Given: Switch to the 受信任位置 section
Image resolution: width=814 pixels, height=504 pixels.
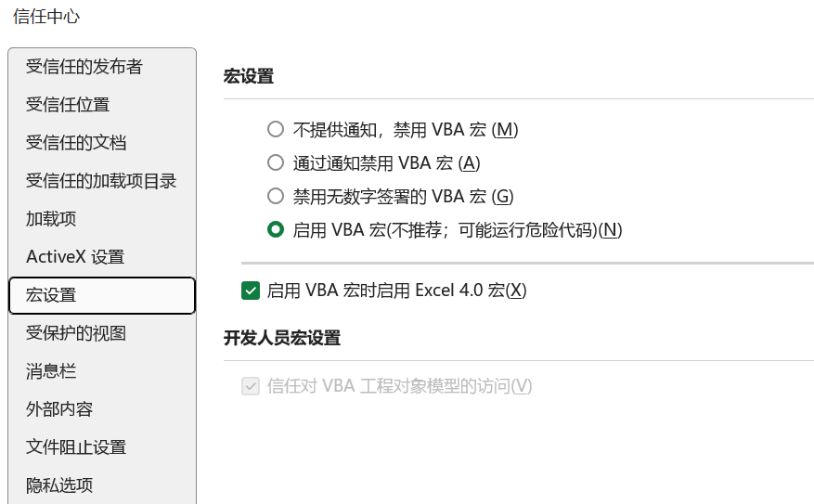Looking at the screenshot, I should pos(68,105).
